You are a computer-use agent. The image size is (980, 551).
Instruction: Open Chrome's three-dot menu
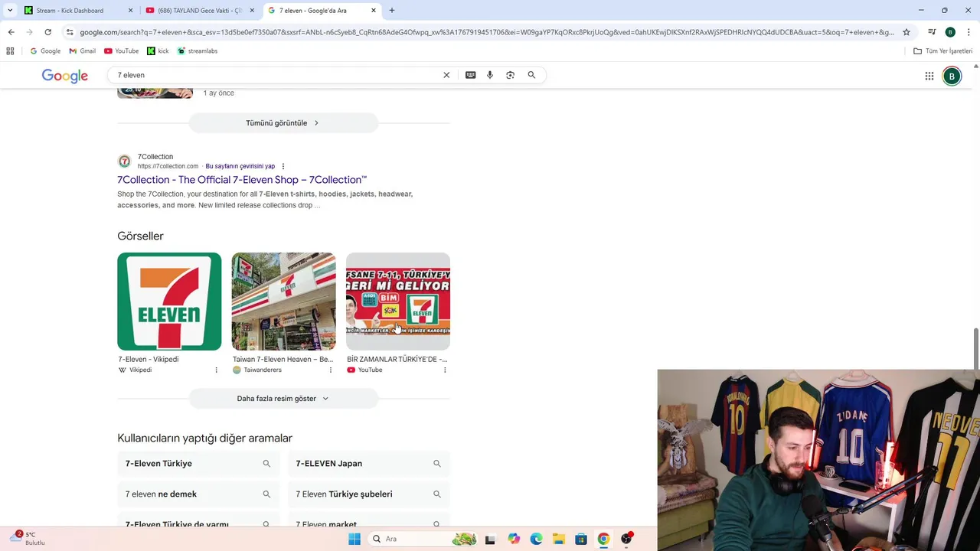tap(969, 32)
